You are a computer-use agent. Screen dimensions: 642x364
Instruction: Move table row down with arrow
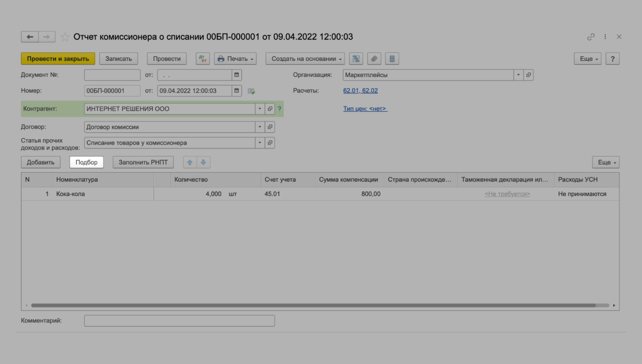coord(203,162)
